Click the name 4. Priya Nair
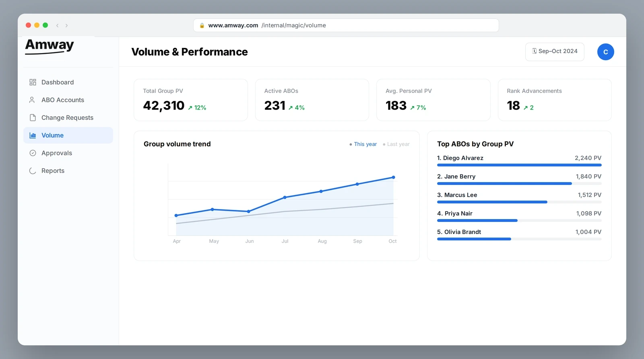644x359 pixels. click(455, 213)
